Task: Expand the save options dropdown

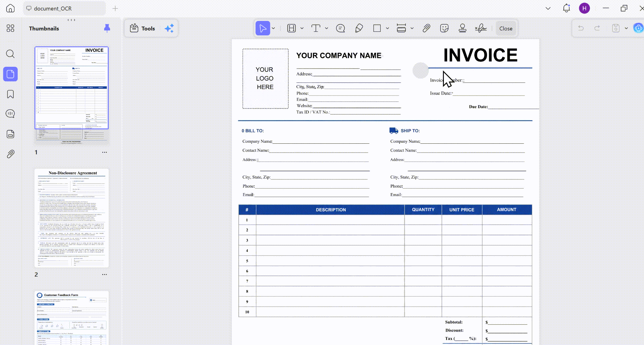Action: [x=626, y=28]
